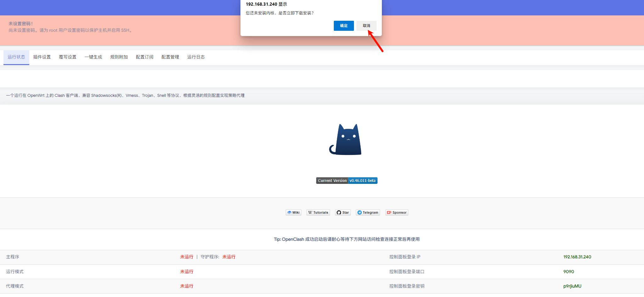The height and width of the screenshot is (297, 644).
Task: Go to the 一键生成 tab
Action: [93, 57]
